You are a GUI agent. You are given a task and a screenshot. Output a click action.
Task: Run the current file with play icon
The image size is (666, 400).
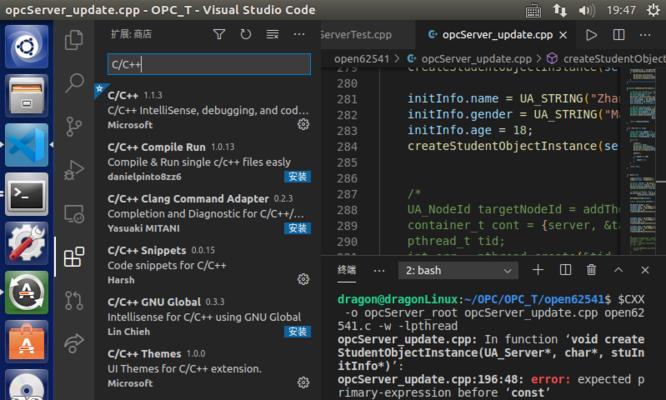591,35
